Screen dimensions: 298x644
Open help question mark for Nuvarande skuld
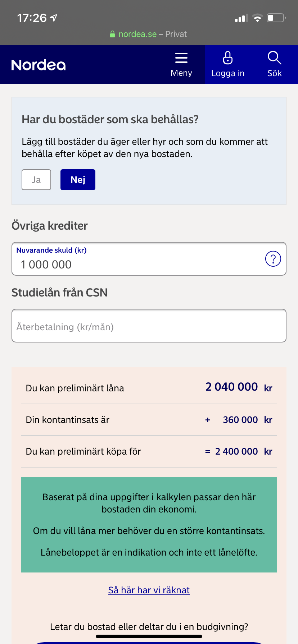coord(273,259)
